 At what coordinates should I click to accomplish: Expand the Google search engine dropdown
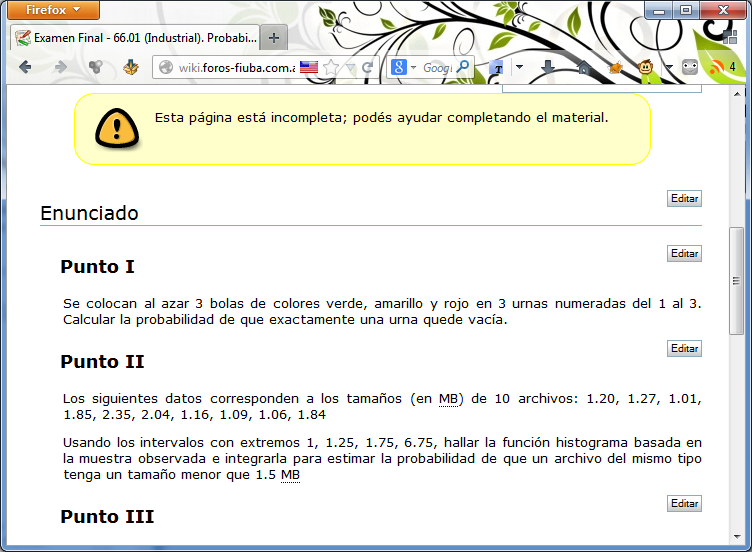click(412, 68)
